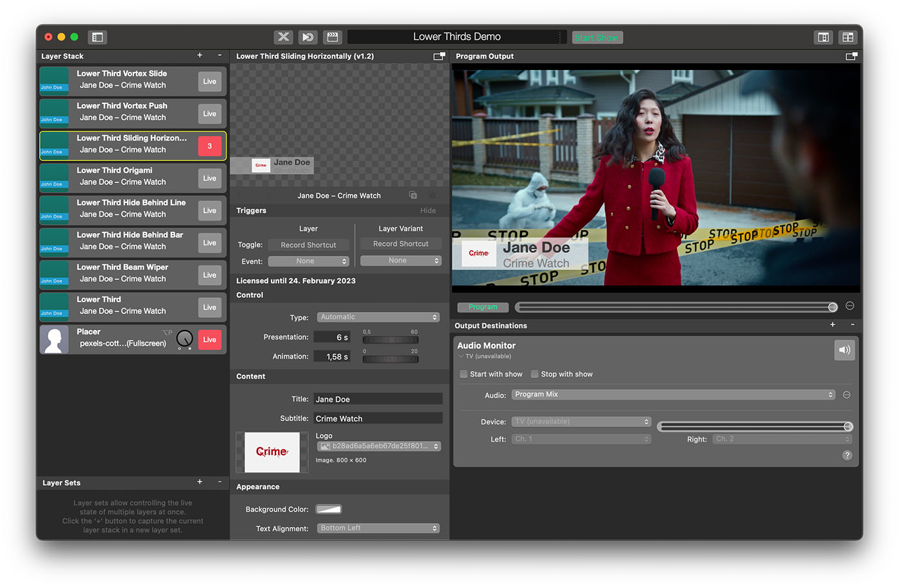The height and width of the screenshot is (588, 899).
Task: Click Record Shortcut for the Layer Variant
Action: [400, 243]
